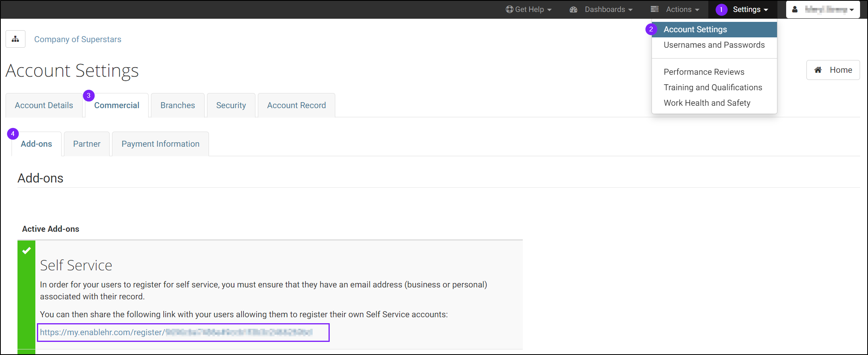Click the Company of Superstars link

tap(77, 39)
